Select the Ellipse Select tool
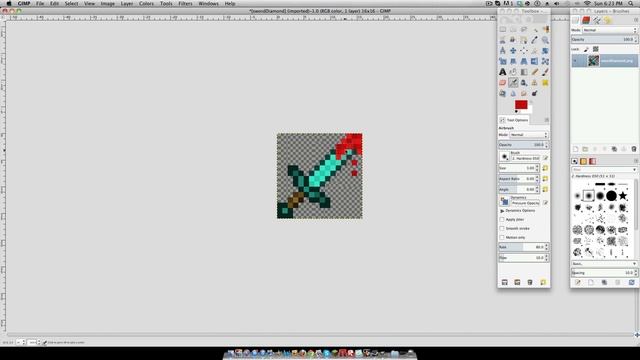Image resolution: width=640 pixels, height=360 pixels. coord(513,29)
